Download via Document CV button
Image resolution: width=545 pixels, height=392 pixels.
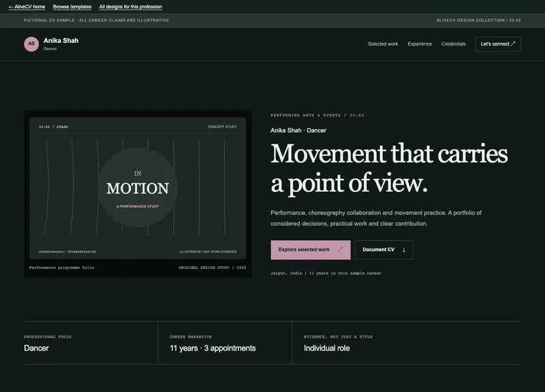click(x=384, y=250)
